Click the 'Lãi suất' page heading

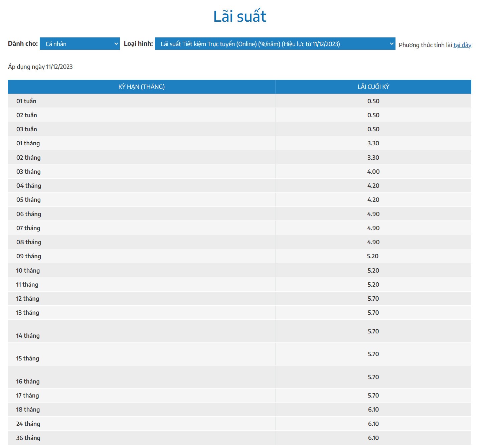[240, 16]
